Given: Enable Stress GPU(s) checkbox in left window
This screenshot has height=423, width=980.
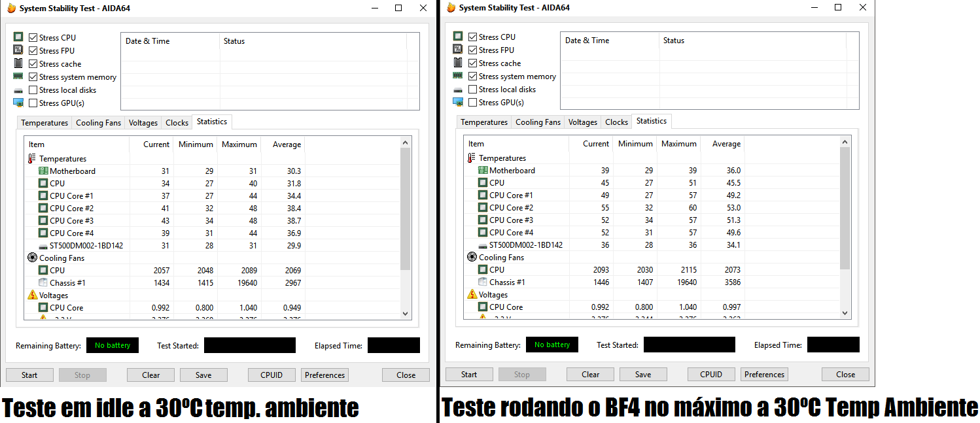Looking at the screenshot, I should (33, 103).
